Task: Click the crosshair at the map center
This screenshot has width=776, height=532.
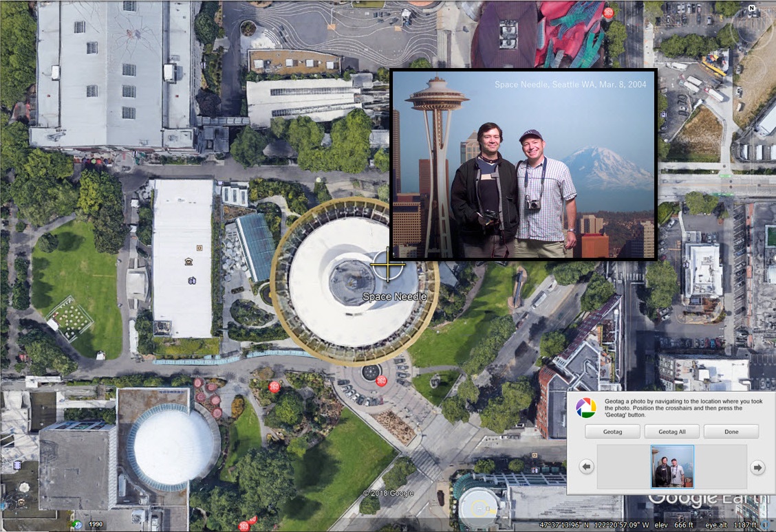Action: point(388,267)
